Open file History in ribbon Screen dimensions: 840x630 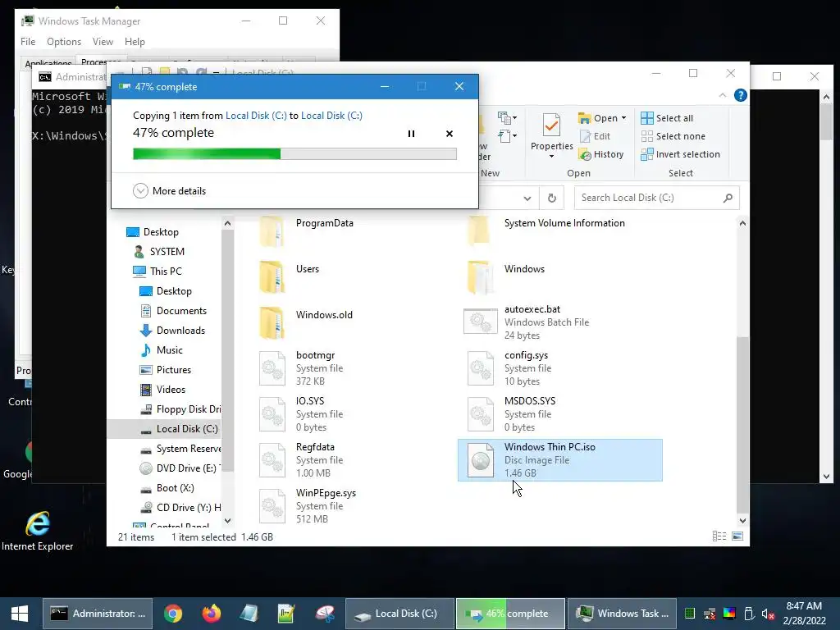coord(601,154)
